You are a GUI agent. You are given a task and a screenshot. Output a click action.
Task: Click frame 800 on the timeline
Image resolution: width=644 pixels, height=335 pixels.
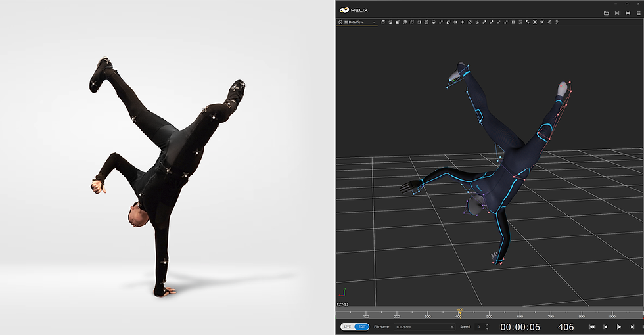coord(582,316)
